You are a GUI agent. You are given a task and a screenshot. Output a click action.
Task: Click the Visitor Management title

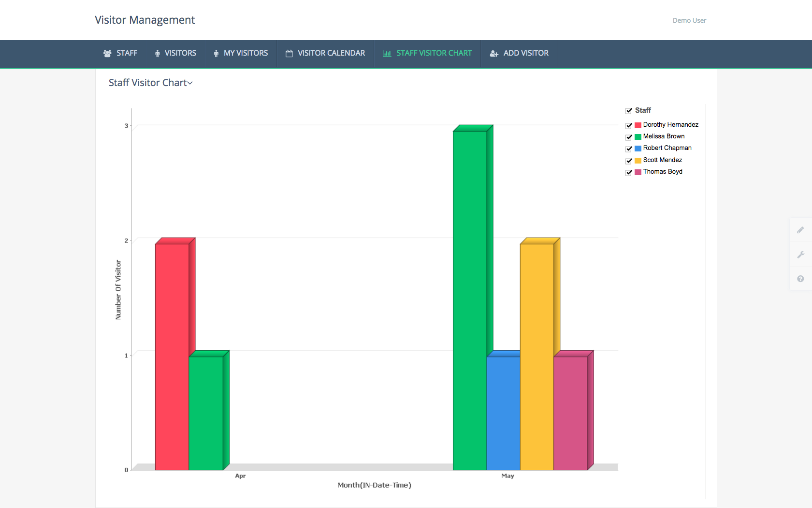pyautogui.click(x=145, y=20)
